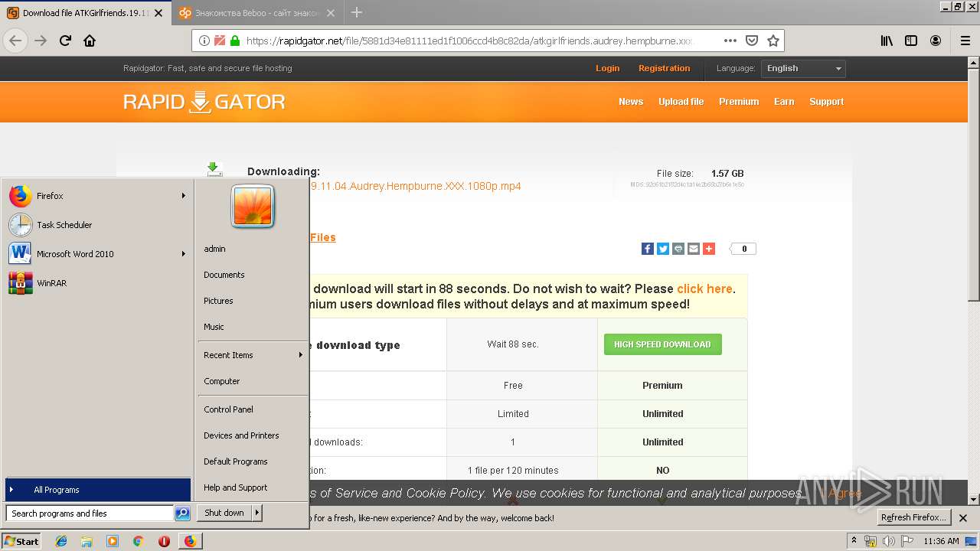Go to Premium page in navigation
Viewport: 980px width, 551px height.
(739, 102)
